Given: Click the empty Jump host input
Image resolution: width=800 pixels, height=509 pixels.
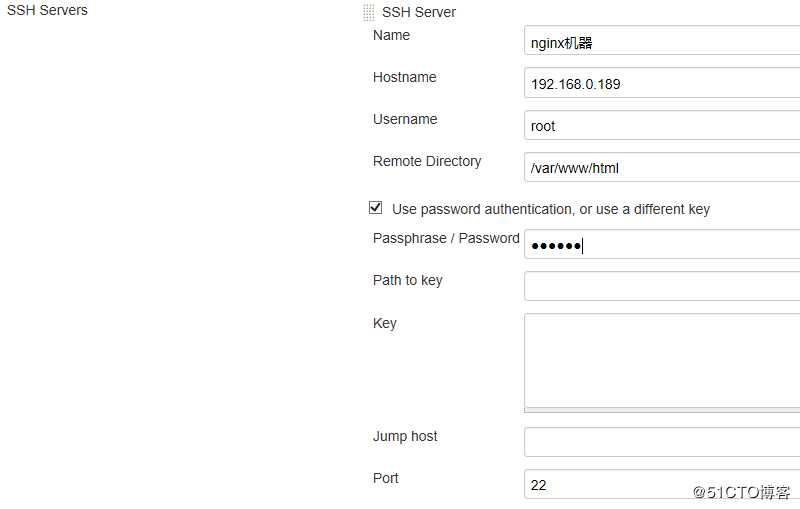Looking at the screenshot, I should [x=660, y=442].
